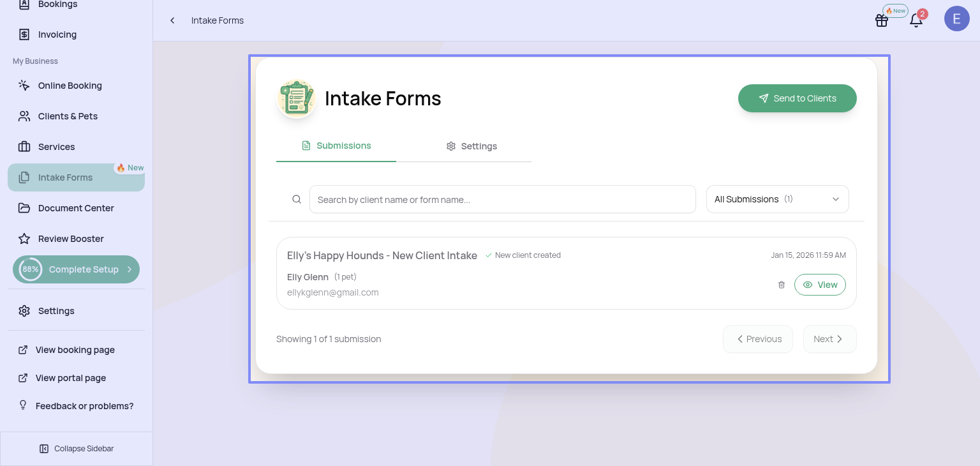
Task: Collapse the sidebar
Action: tap(77, 449)
